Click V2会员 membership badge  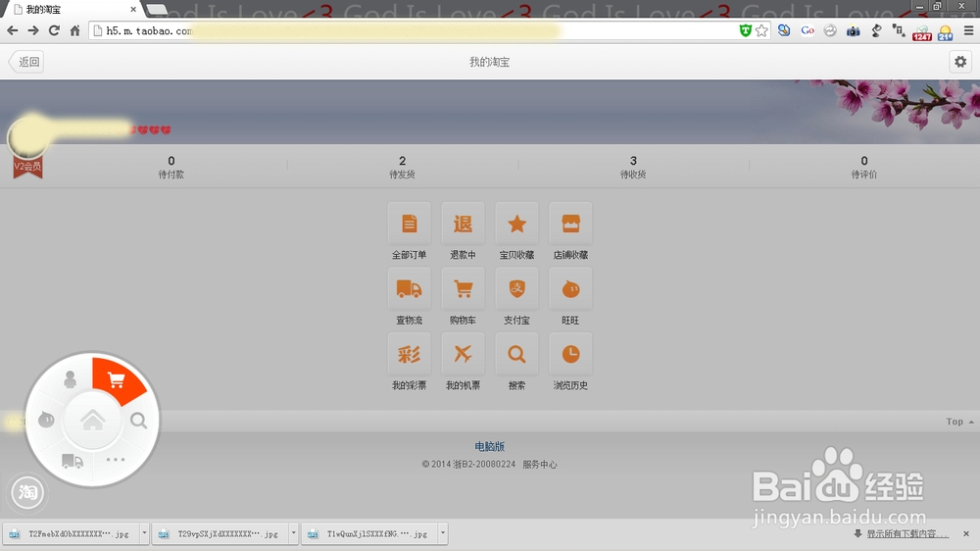coord(28,167)
